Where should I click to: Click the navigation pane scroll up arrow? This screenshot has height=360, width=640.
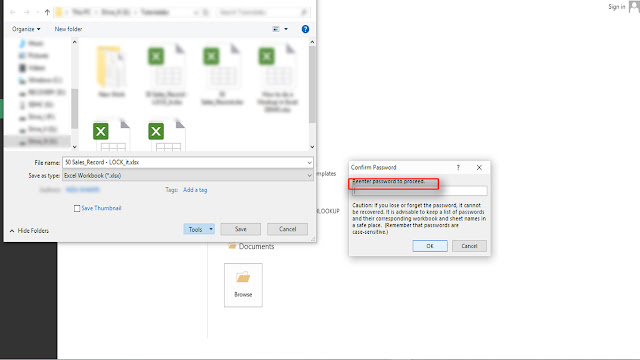[74, 42]
